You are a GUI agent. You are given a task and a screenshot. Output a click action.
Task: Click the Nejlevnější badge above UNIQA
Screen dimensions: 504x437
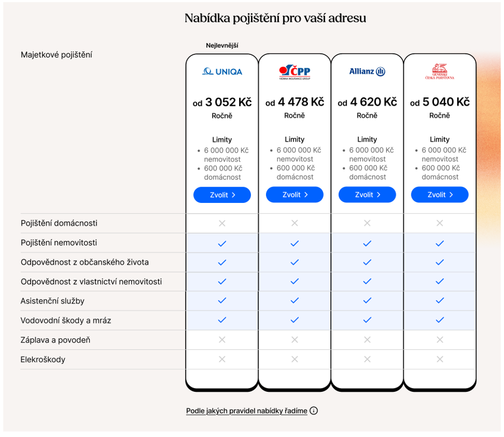pos(222,45)
